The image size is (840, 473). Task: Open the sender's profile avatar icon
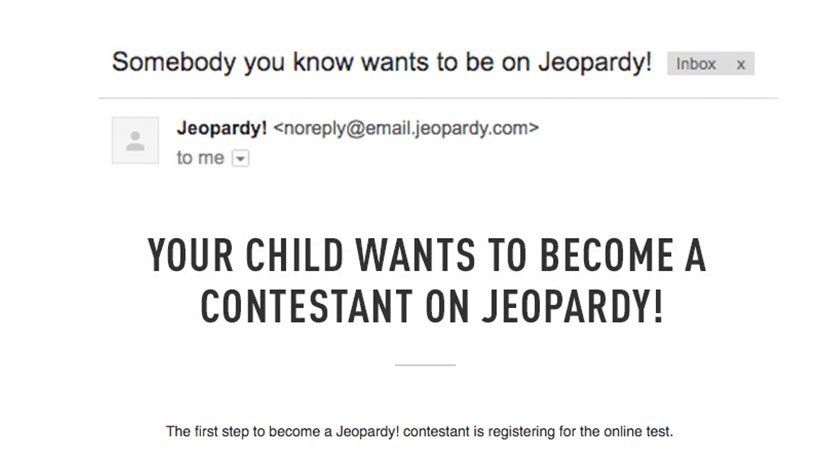[135, 140]
